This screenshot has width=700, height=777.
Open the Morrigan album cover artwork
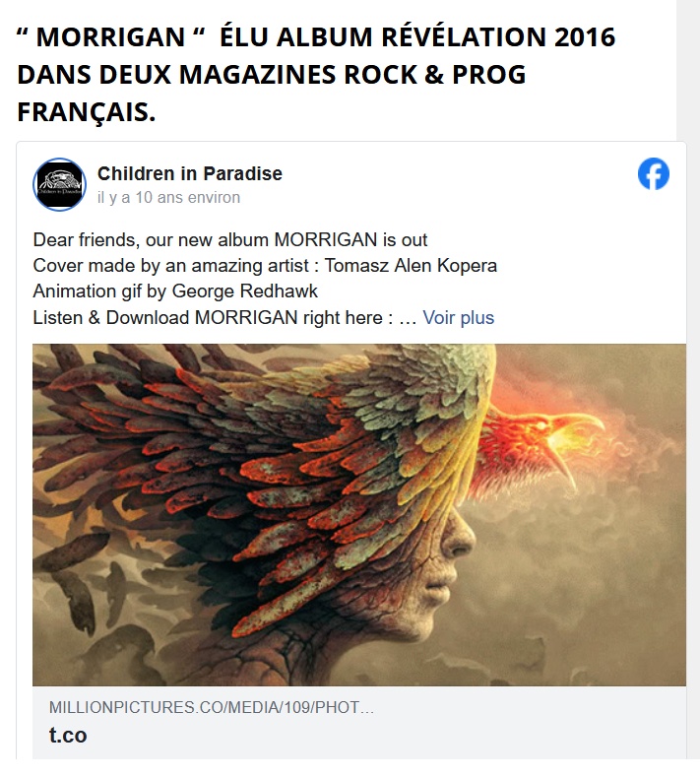359,515
